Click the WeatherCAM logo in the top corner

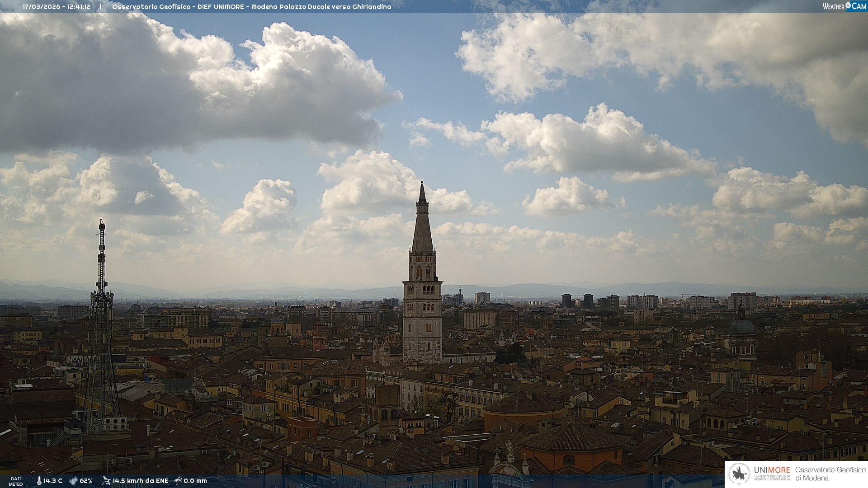[844, 6]
